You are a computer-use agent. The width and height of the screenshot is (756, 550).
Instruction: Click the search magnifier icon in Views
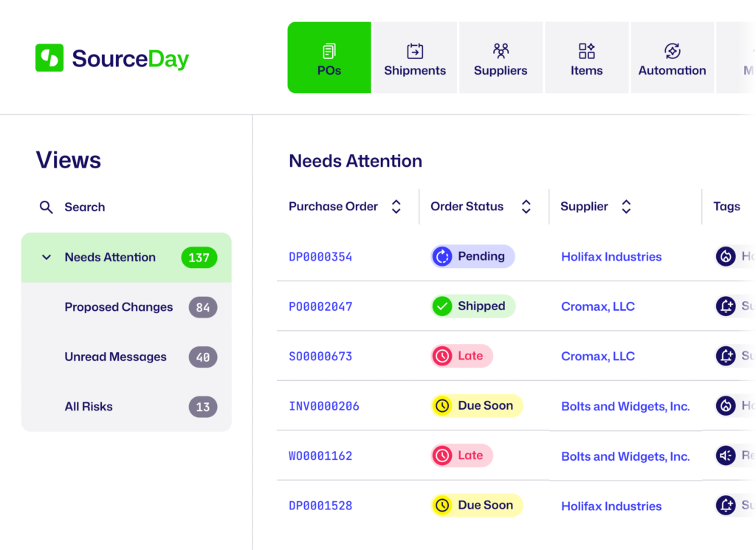[x=47, y=207]
